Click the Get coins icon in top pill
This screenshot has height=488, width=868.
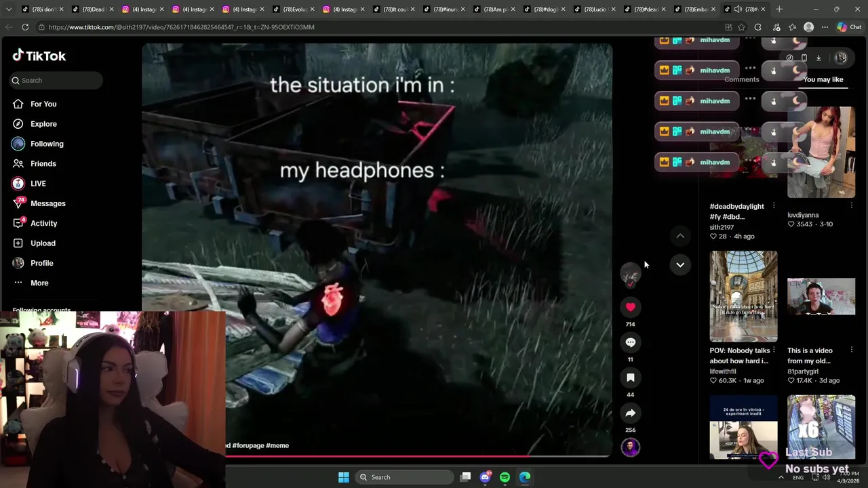[789, 58]
